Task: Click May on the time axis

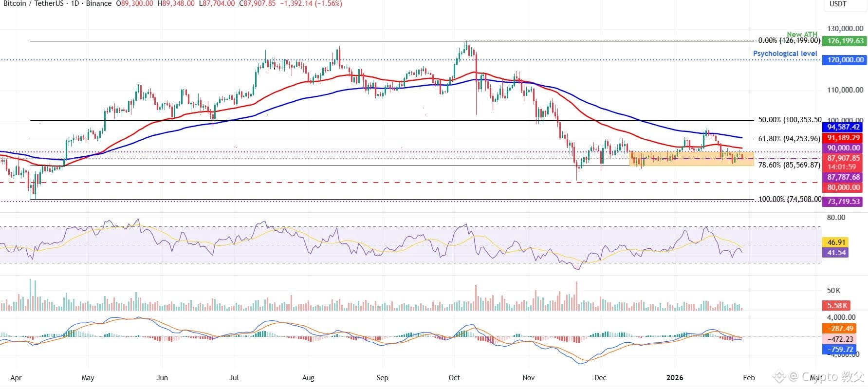Action: (x=88, y=378)
